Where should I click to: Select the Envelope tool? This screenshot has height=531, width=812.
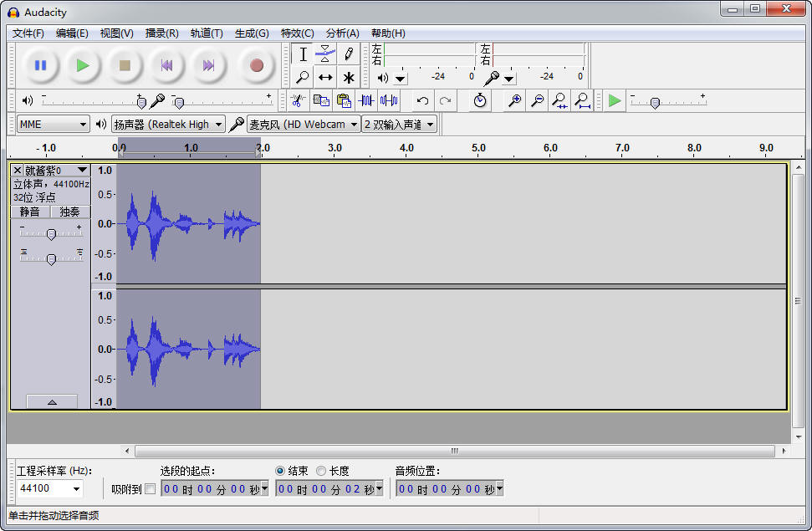click(325, 54)
